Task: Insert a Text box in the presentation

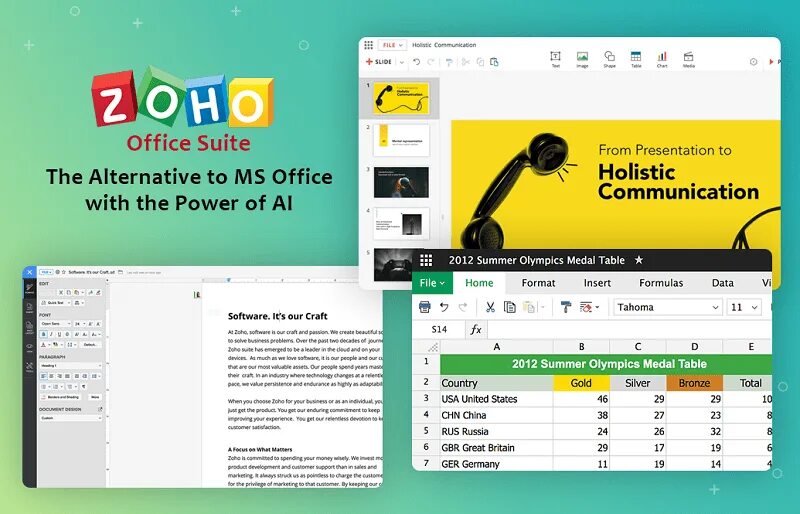Action: [x=556, y=59]
